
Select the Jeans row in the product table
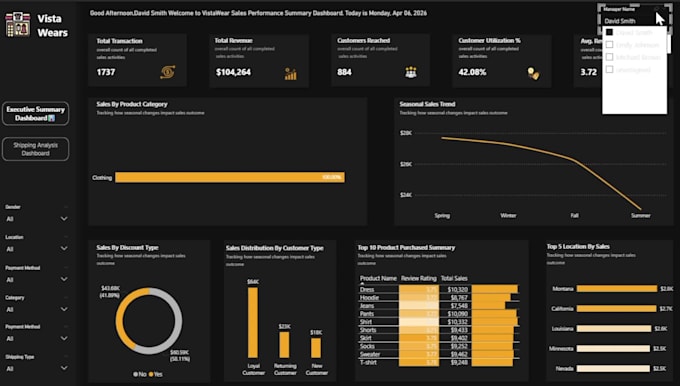click(439, 306)
